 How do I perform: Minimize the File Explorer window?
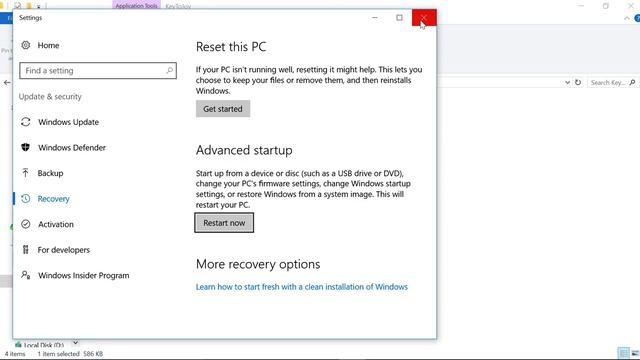581,6
